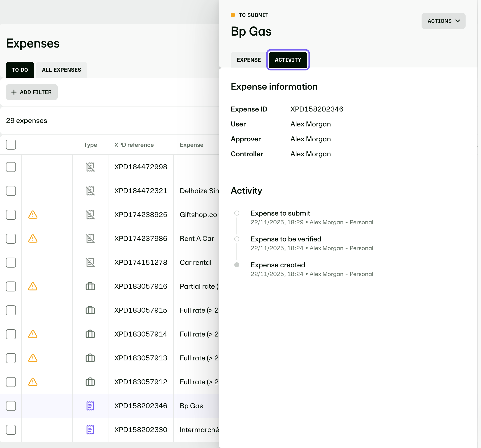
Task: Tick the checkbox for the Bp Gas row
Action: pos(11,406)
